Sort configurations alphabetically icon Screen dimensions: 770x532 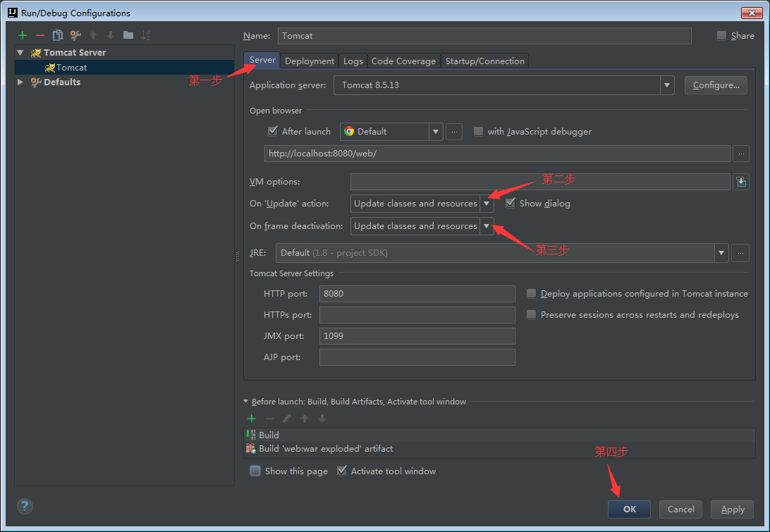146,35
